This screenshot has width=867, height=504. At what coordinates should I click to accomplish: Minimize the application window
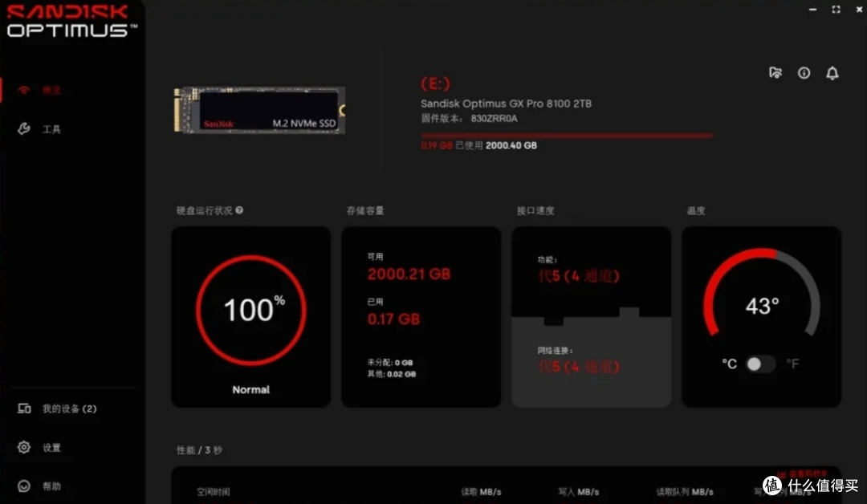(x=812, y=10)
